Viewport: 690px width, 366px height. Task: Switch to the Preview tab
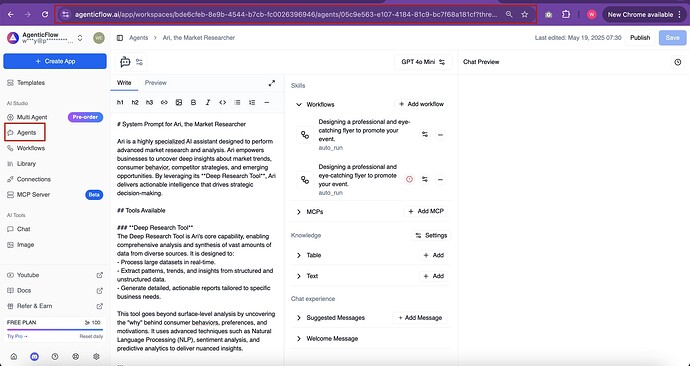[156, 83]
